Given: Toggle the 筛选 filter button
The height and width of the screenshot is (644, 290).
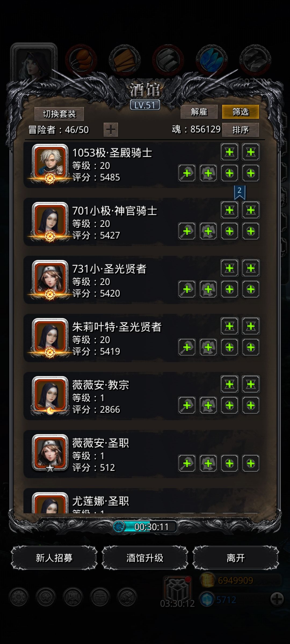Looking at the screenshot, I should 240,112.
